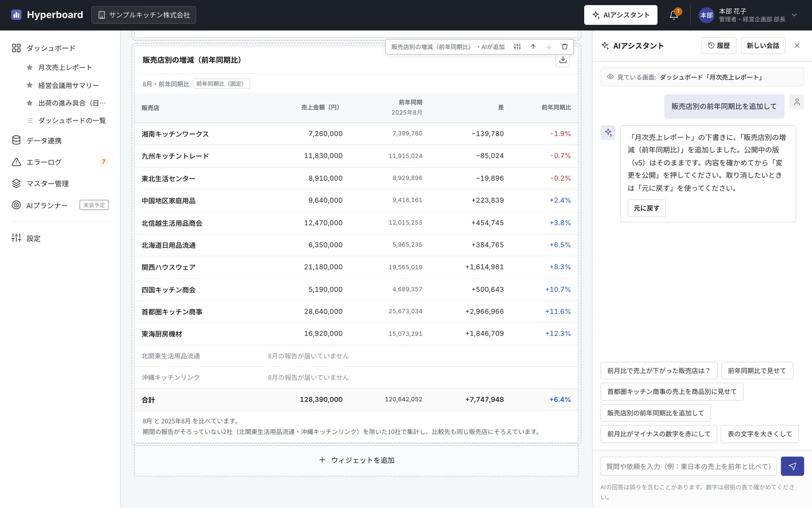The width and height of the screenshot is (812, 508).
Task: Open the notifications bell
Action: (x=674, y=15)
